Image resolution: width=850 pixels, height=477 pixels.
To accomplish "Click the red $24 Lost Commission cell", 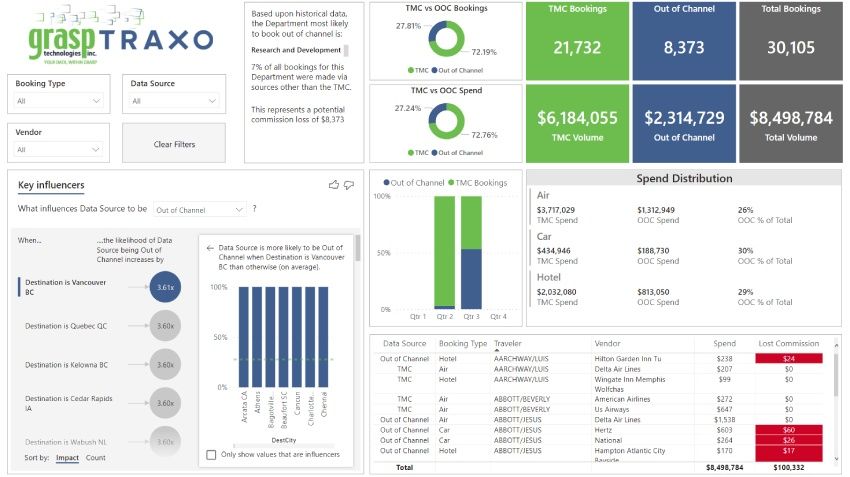I will tap(789, 358).
